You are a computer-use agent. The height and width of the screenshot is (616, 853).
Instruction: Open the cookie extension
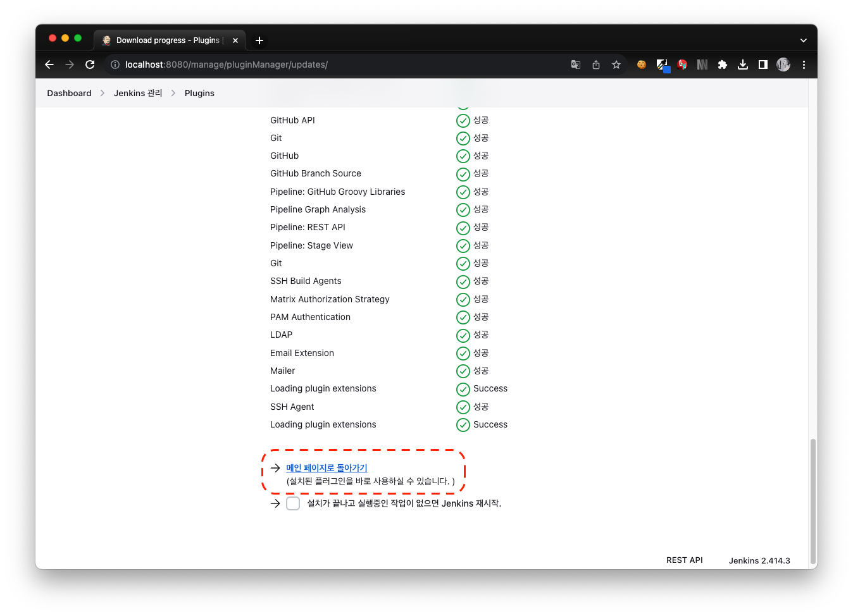point(642,65)
